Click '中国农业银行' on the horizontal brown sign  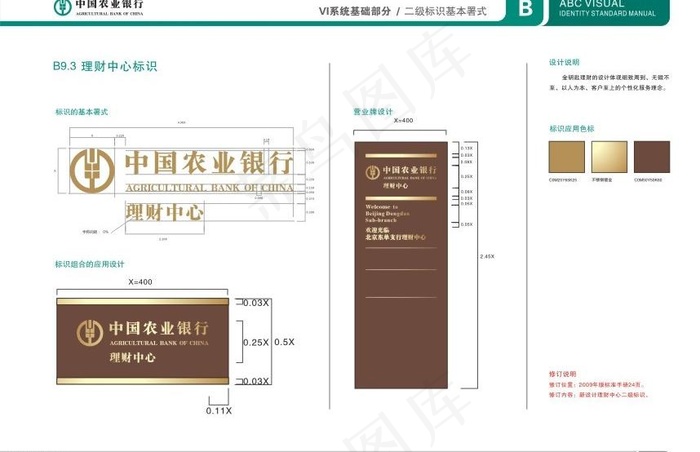click(x=159, y=328)
